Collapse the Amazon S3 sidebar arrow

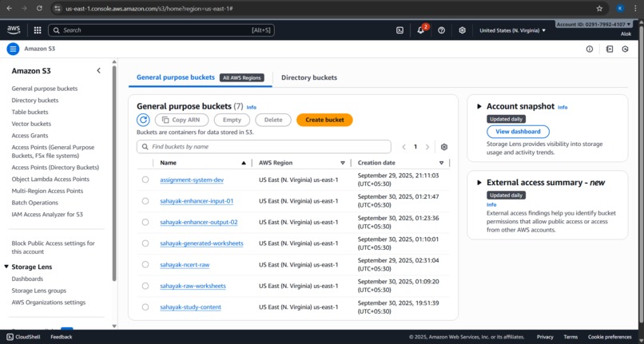click(98, 70)
